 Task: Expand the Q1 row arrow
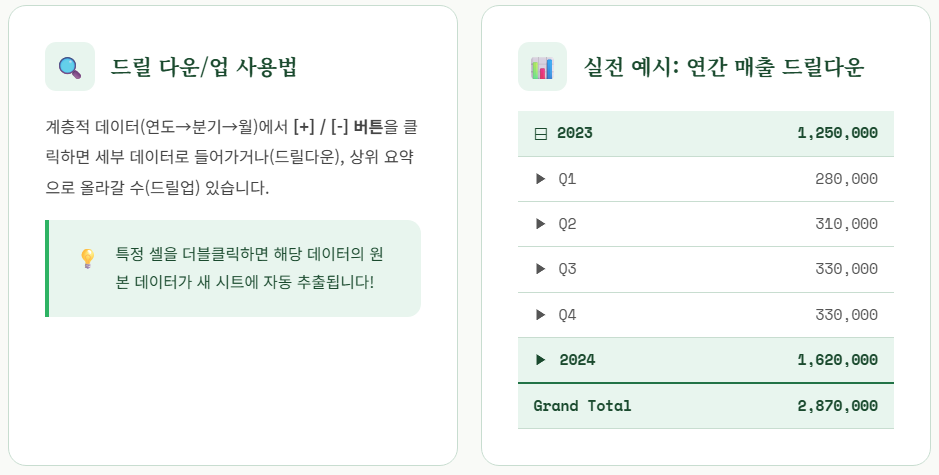pyautogui.click(x=540, y=178)
